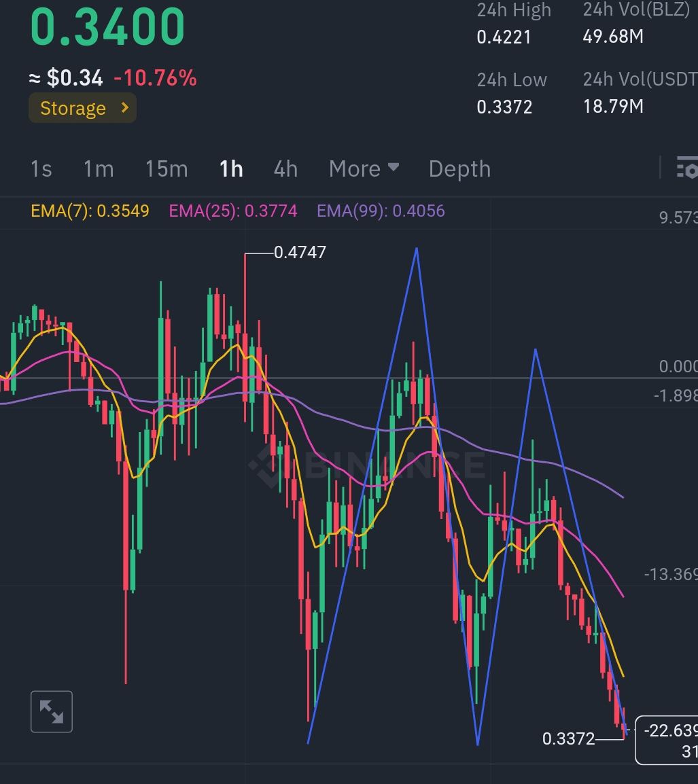
Task: Select the 1h timeframe tab
Action: [x=231, y=168]
